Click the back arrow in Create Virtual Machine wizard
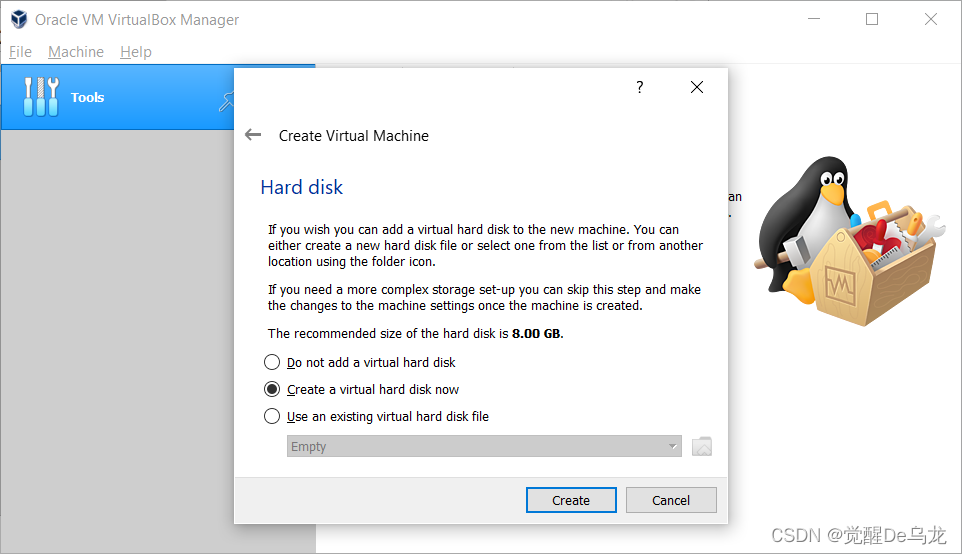This screenshot has height=554, width=962. [253, 135]
